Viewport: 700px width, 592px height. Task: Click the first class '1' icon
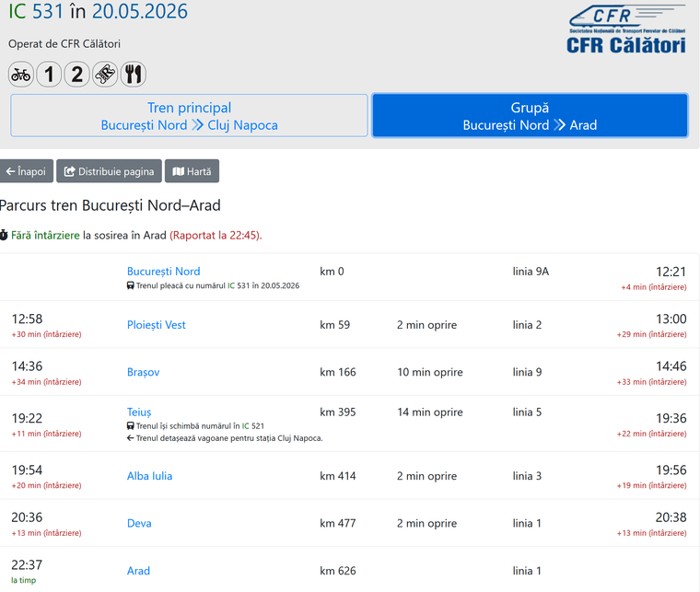(x=49, y=74)
